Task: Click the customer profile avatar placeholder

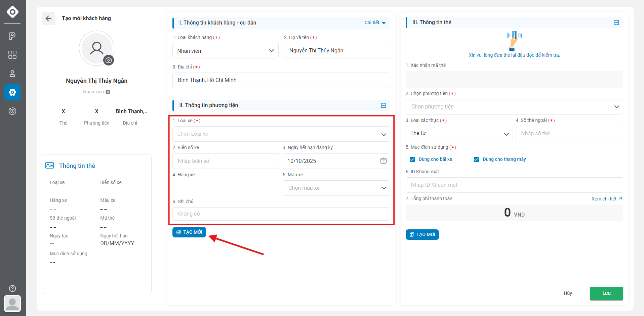Action: 96,48
